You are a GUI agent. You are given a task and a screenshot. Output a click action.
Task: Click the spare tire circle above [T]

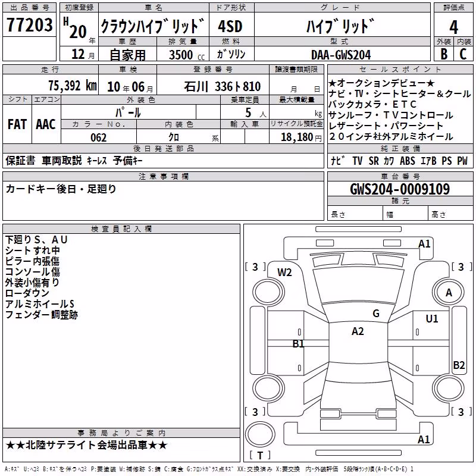[260, 434]
